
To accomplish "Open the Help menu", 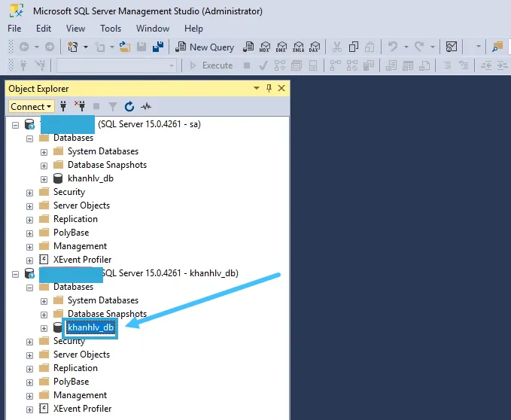I will (x=193, y=29).
